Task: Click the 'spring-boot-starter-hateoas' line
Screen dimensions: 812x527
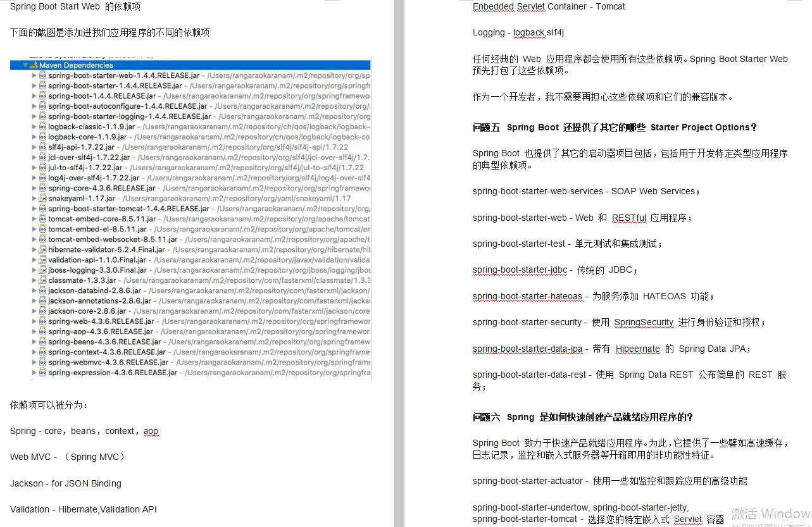Action: [x=593, y=296]
